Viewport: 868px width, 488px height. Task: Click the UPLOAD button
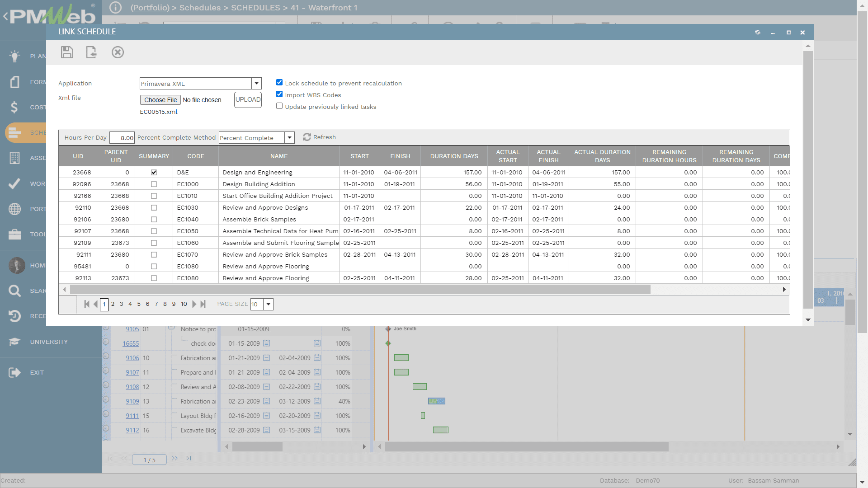(248, 100)
